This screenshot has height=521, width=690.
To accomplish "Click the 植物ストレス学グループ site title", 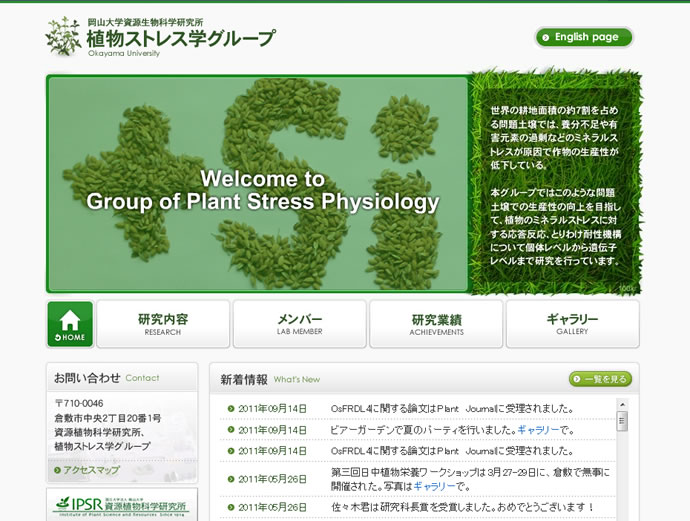I will pyautogui.click(x=181, y=39).
